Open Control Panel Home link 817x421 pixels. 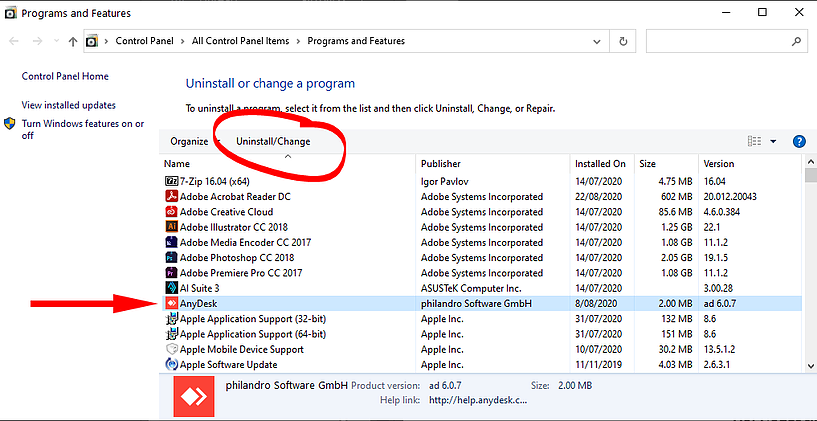[65, 76]
